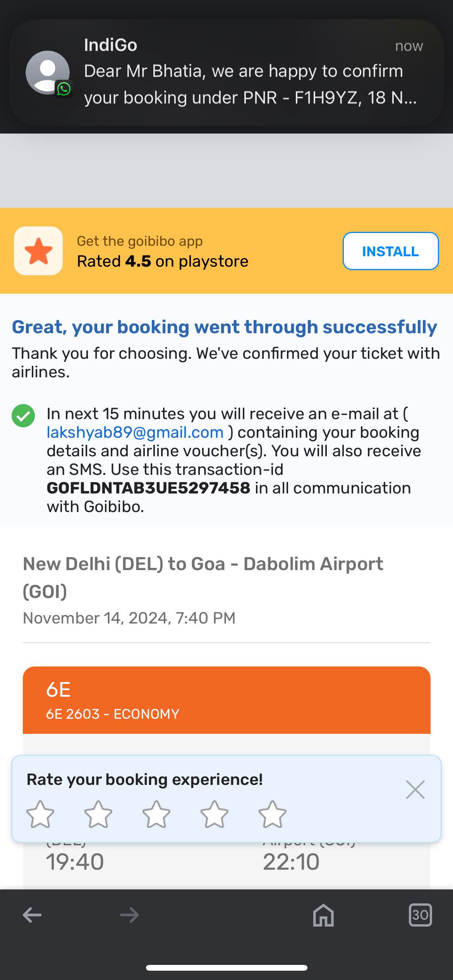Viewport: 453px width, 980px height.
Task: Open the tab switcher showing 30 tabs
Action: coord(420,915)
